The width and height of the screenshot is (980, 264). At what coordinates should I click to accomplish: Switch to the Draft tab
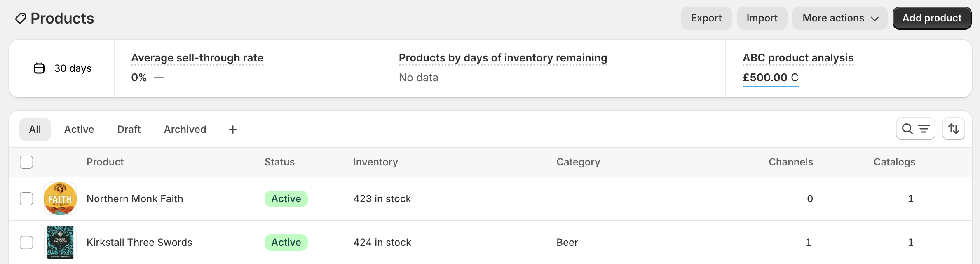click(129, 130)
